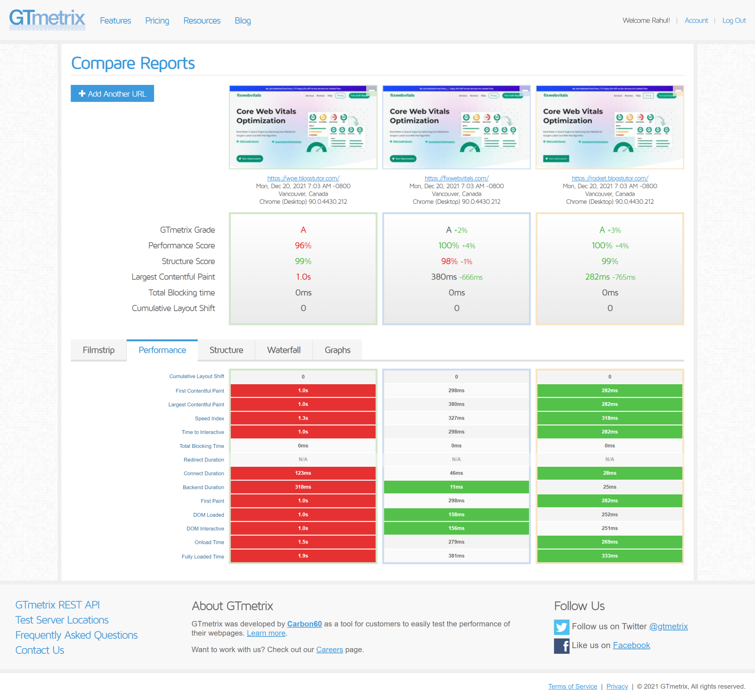
Task: Click the DOM Loaded metric label
Action: point(209,515)
